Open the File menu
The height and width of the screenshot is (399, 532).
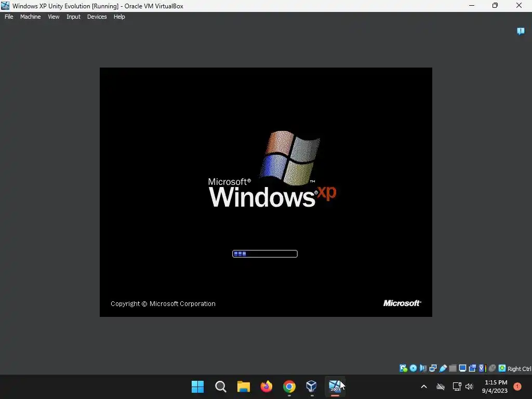(x=9, y=17)
